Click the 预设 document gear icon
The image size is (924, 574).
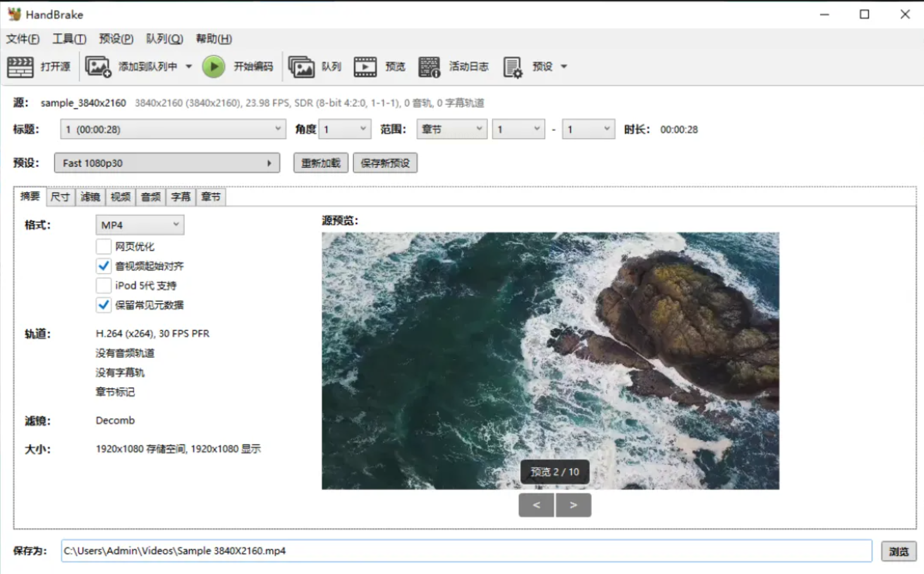[513, 67]
